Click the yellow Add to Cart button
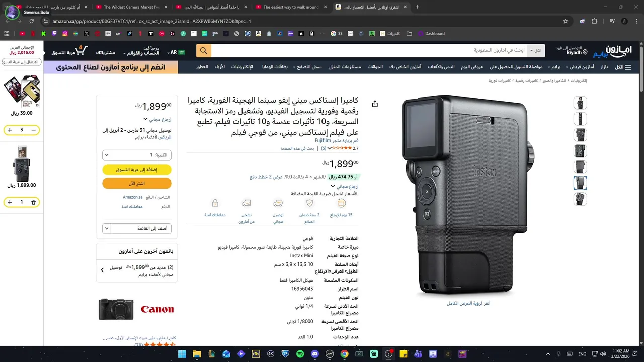The width and height of the screenshot is (644, 362). point(137,170)
